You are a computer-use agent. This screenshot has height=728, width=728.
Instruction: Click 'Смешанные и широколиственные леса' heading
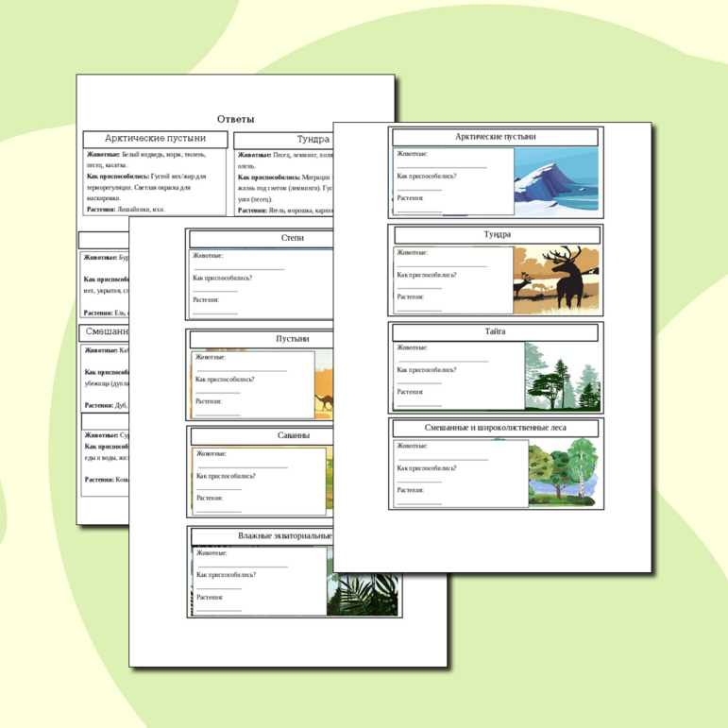coord(495,428)
